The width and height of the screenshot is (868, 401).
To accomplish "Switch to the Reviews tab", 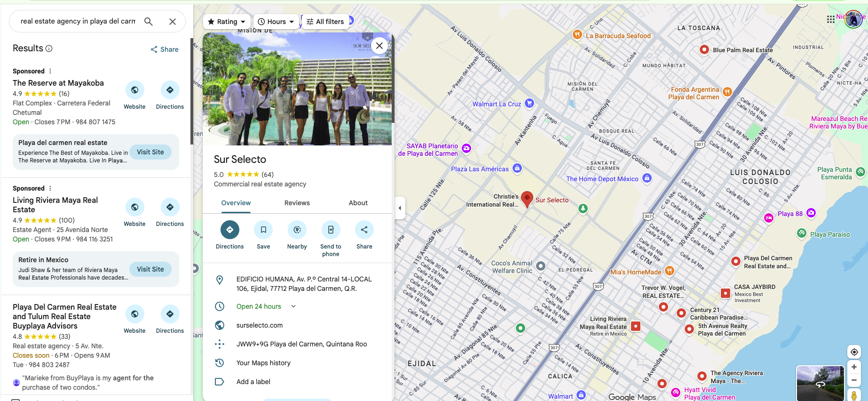I will tap(297, 203).
